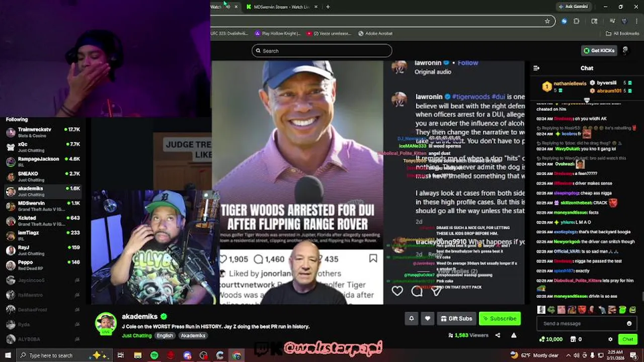The image size is (644, 362).
Task: Follow lawronin on the Instagram post
Action: pyautogui.click(x=468, y=63)
